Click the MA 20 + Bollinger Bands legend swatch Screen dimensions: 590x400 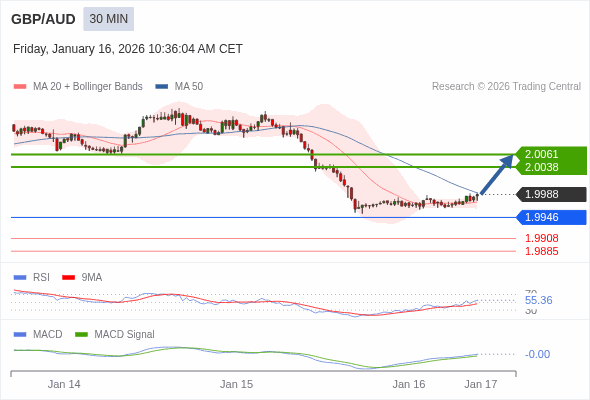20,87
